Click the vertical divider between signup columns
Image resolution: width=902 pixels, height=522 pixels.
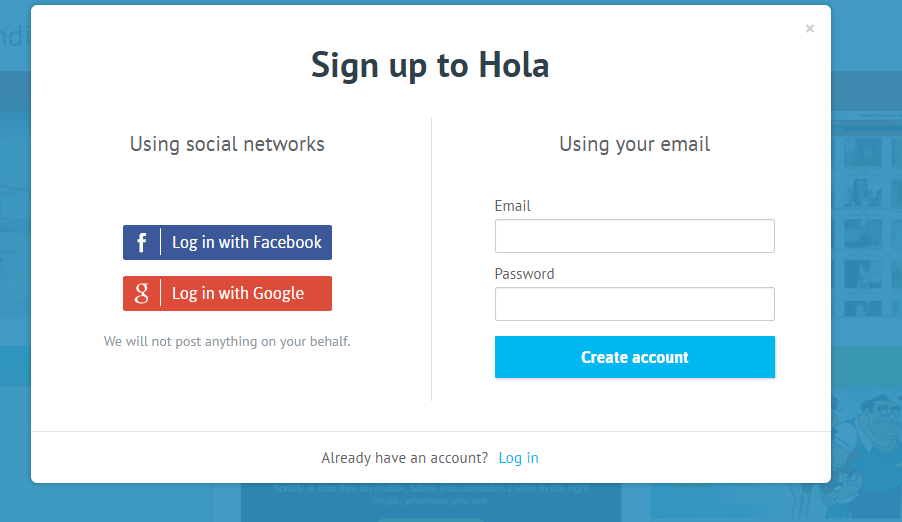click(431, 259)
